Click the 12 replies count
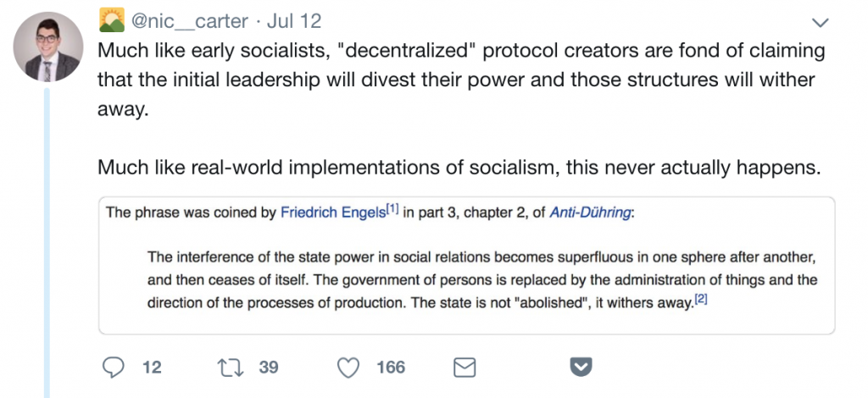This screenshot has height=398, width=868. pos(152,368)
